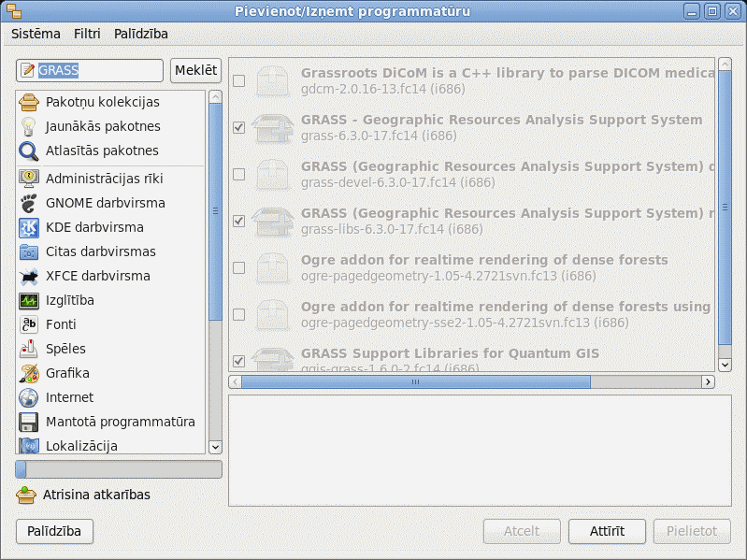Open the Filtri menu
The width and height of the screenshot is (747, 560).
87,34
